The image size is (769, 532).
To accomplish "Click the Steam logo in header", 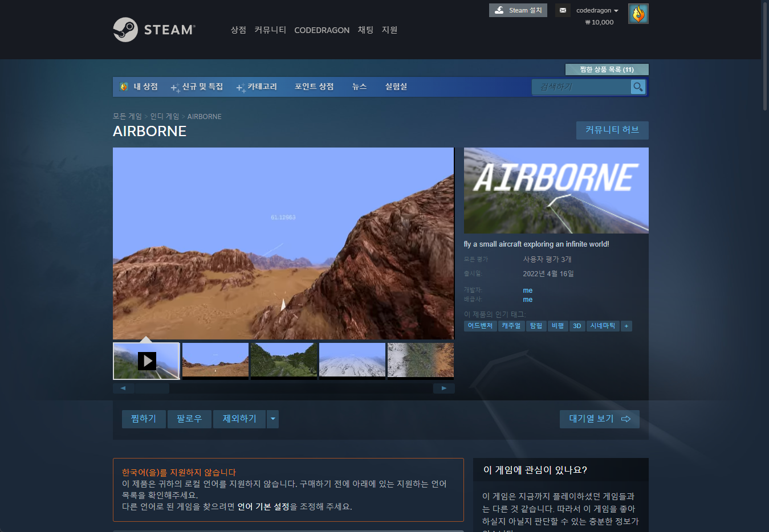I will point(154,30).
